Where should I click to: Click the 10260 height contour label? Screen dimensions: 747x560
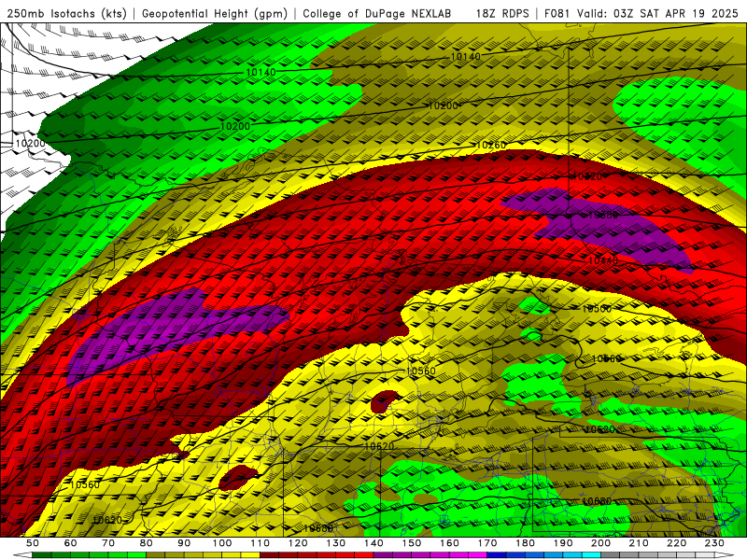click(x=491, y=146)
